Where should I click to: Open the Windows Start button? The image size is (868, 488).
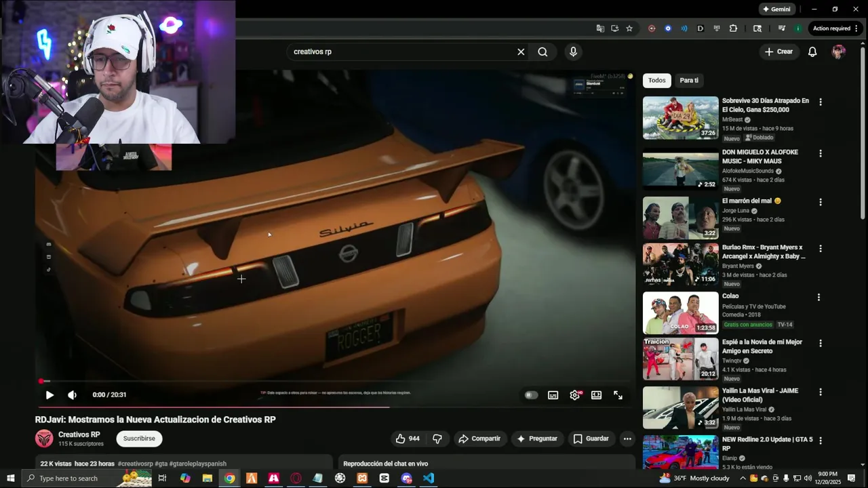(10, 479)
